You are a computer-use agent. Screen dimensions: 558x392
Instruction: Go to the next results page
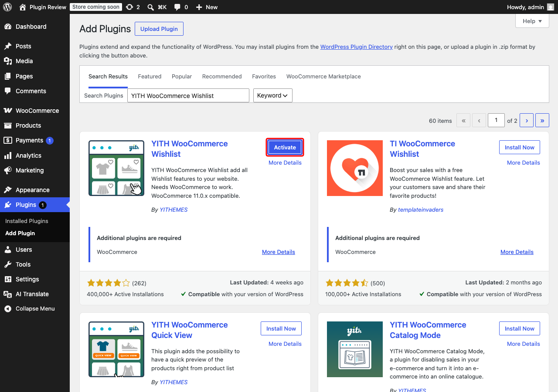pos(527,121)
